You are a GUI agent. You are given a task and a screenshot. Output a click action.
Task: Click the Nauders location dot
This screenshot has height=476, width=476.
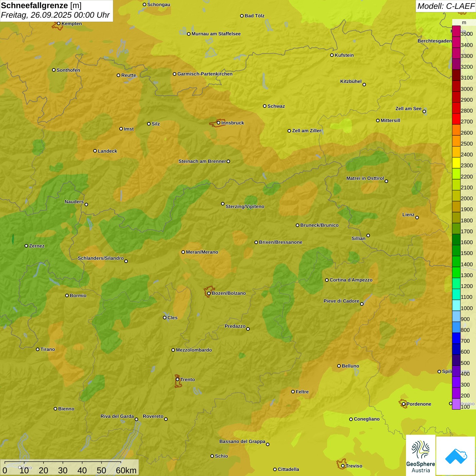pyautogui.click(x=86, y=204)
